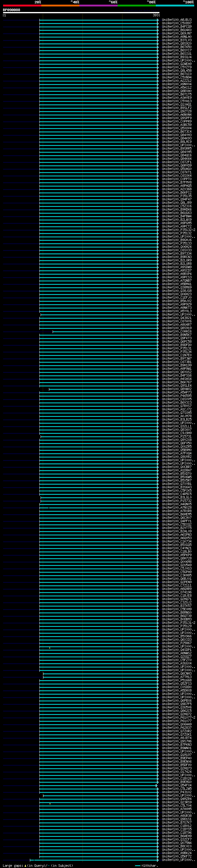The image size is (197, 868).
Task: Select hit UniRef100_P15731
Action: coord(177,437)
